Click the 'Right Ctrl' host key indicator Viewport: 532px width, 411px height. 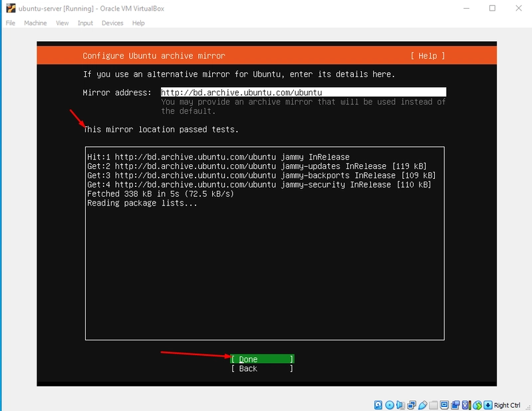(507, 405)
